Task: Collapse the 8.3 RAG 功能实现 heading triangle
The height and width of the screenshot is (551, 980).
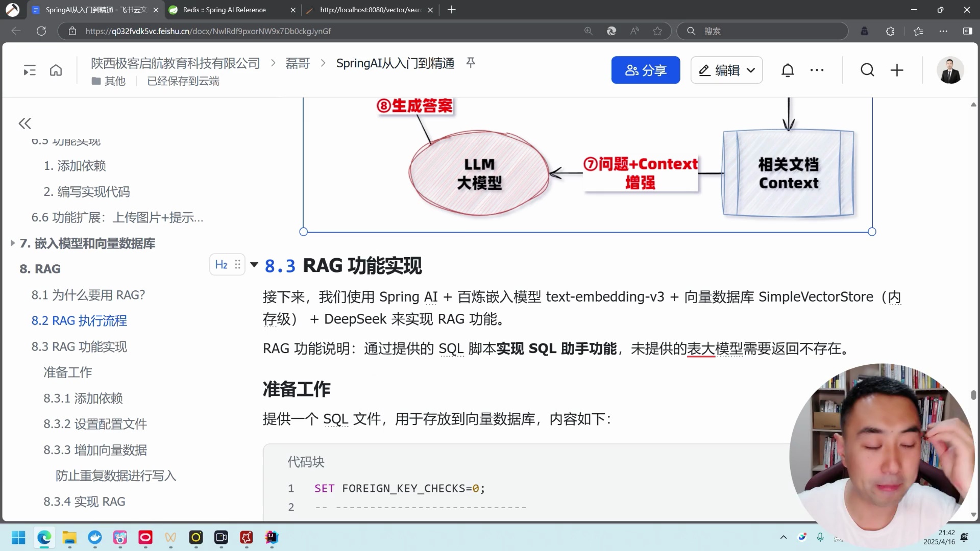Action: click(x=255, y=264)
